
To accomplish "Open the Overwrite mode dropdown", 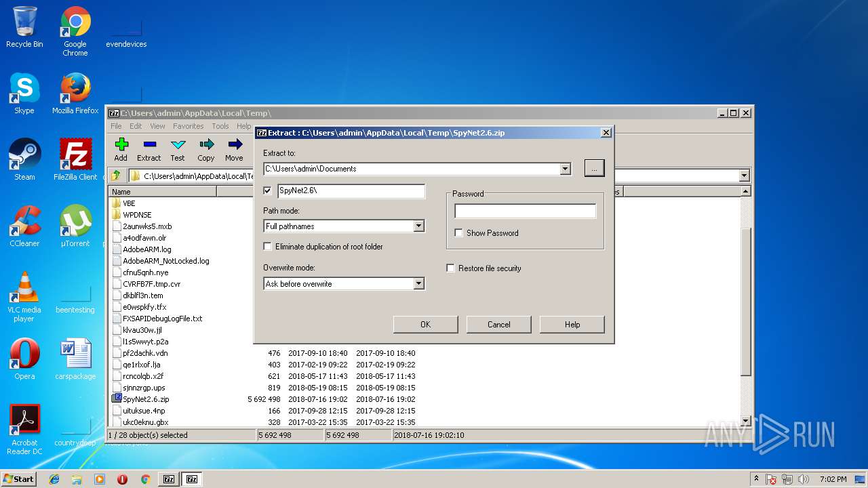I will 418,284.
